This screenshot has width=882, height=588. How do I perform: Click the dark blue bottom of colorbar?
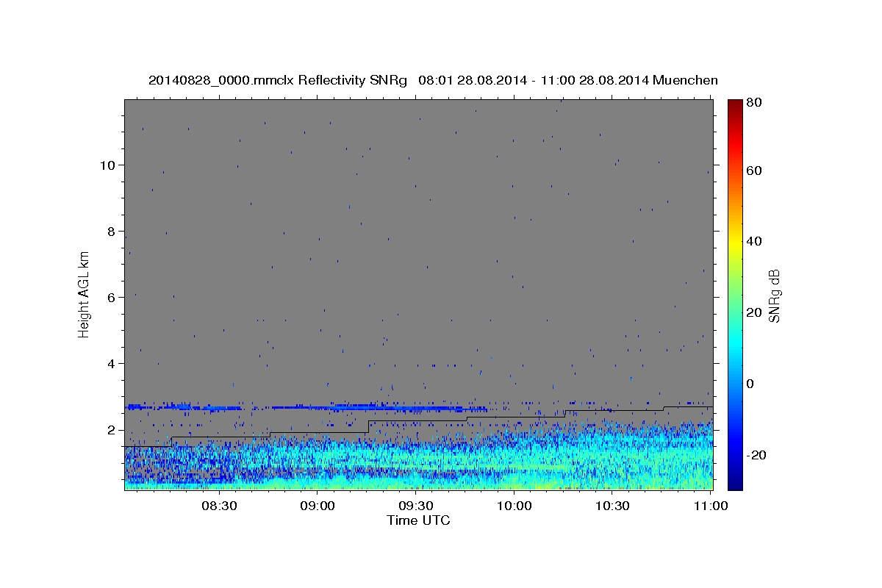(735, 484)
